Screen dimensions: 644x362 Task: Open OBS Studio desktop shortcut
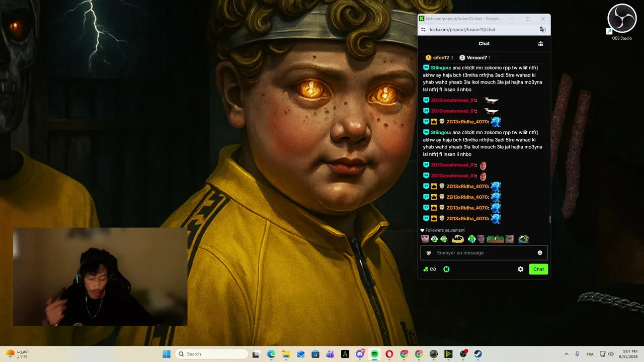622,23
